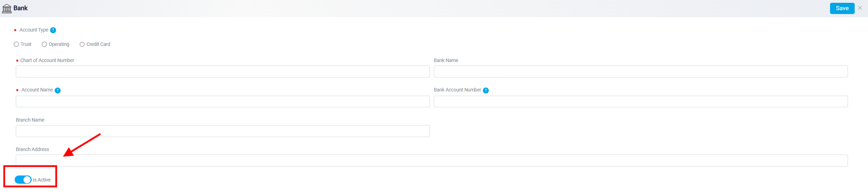Click the 'Bank Name' label

click(446, 60)
